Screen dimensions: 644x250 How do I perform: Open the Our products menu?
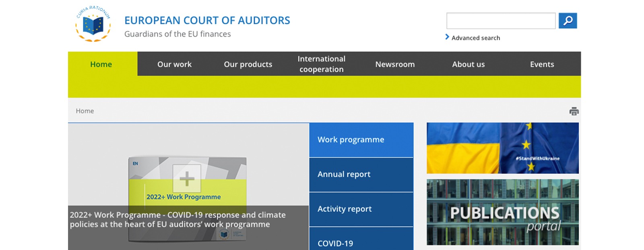[x=248, y=64]
